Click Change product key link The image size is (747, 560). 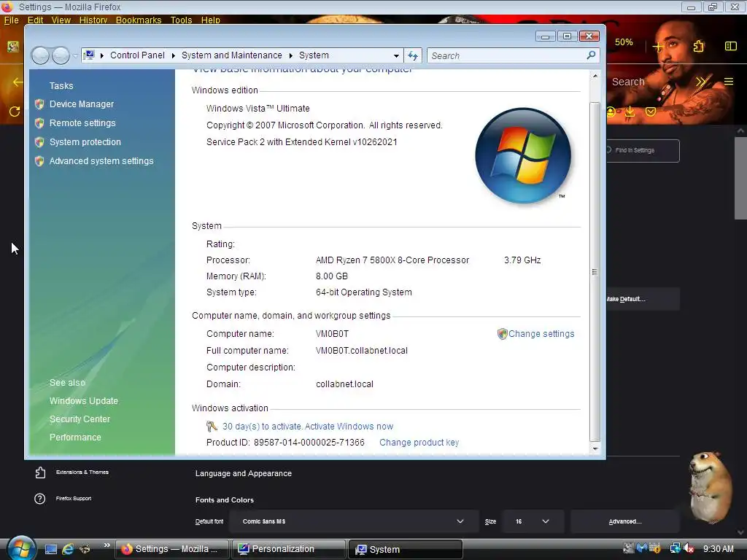pyautogui.click(x=419, y=443)
